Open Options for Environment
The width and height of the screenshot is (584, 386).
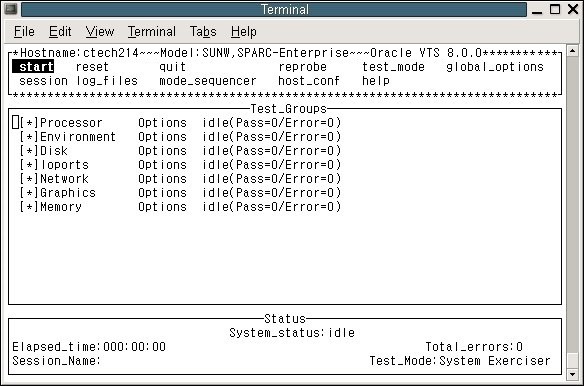[162, 137]
